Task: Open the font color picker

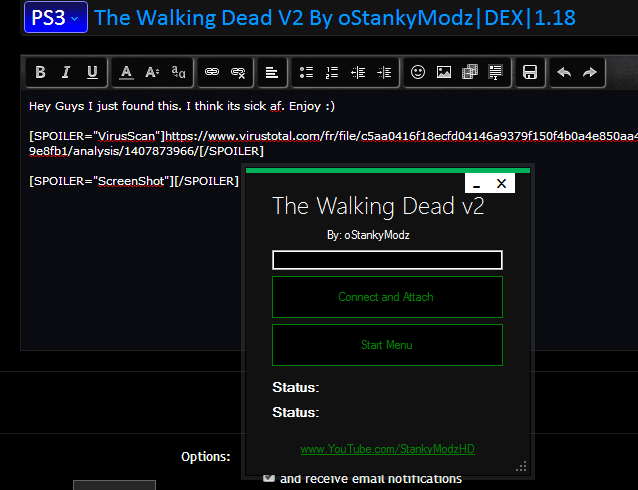Action: click(x=126, y=72)
